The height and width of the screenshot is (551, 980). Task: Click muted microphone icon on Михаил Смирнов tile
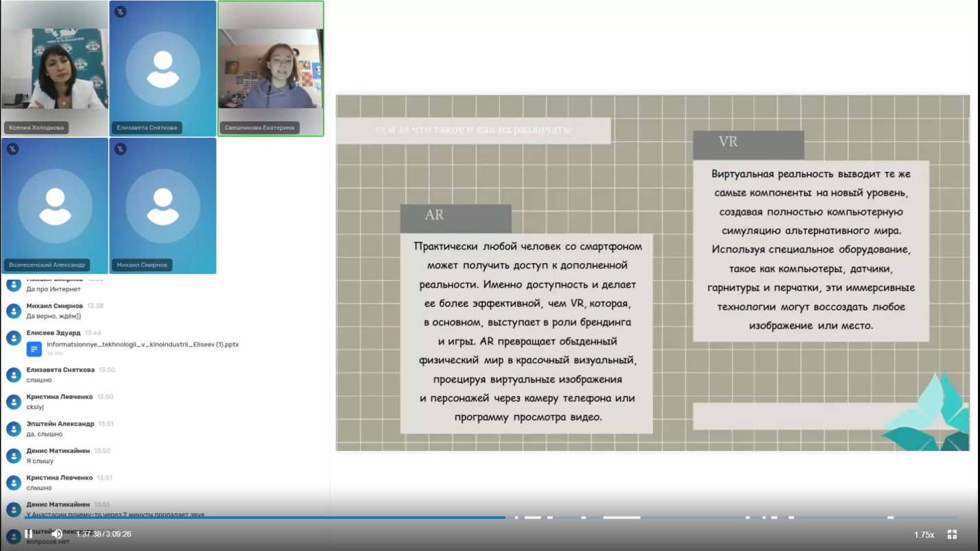(121, 149)
